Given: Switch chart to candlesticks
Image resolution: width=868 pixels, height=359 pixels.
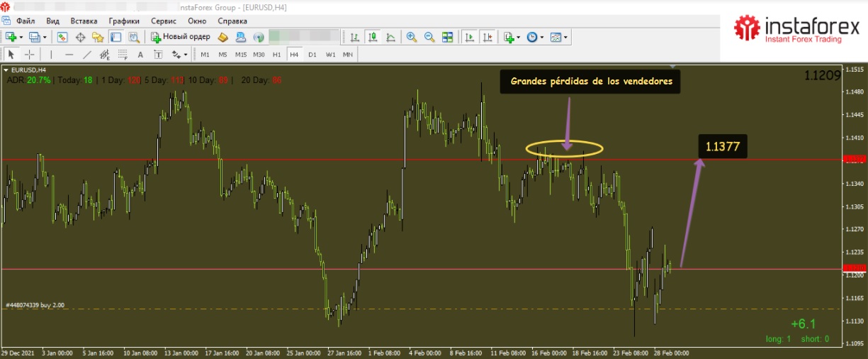Looking at the screenshot, I should click(372, 37).
